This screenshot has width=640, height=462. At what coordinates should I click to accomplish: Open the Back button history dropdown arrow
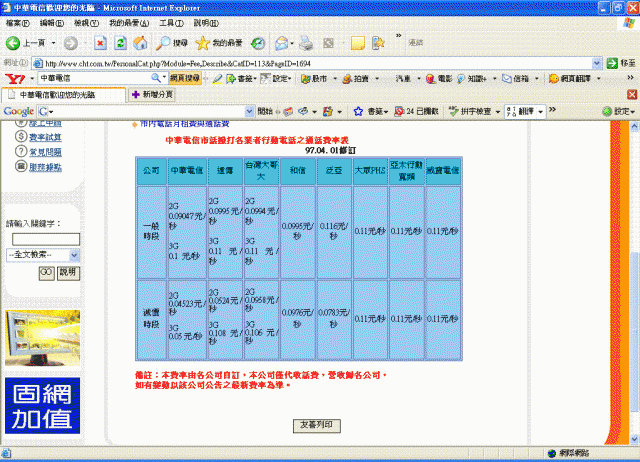point(53,43)
